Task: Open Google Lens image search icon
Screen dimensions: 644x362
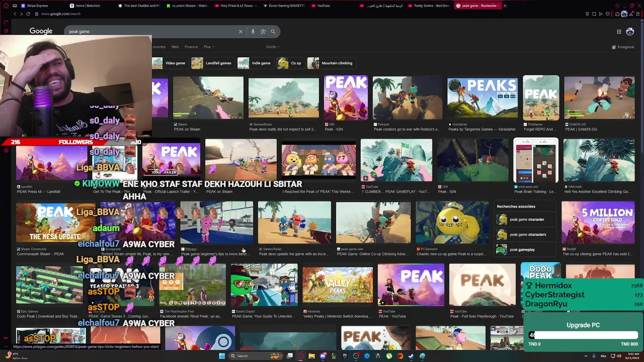Action: pos(263,32)
